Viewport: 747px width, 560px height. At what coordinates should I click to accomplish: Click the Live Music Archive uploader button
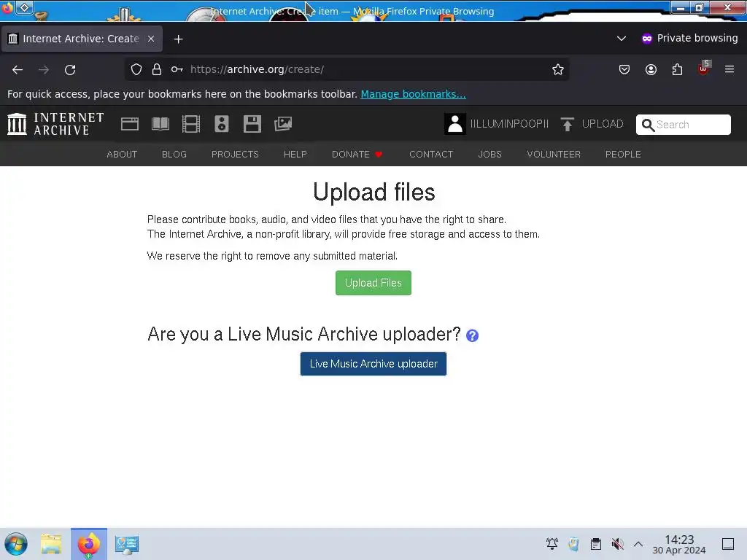point(373,364)
